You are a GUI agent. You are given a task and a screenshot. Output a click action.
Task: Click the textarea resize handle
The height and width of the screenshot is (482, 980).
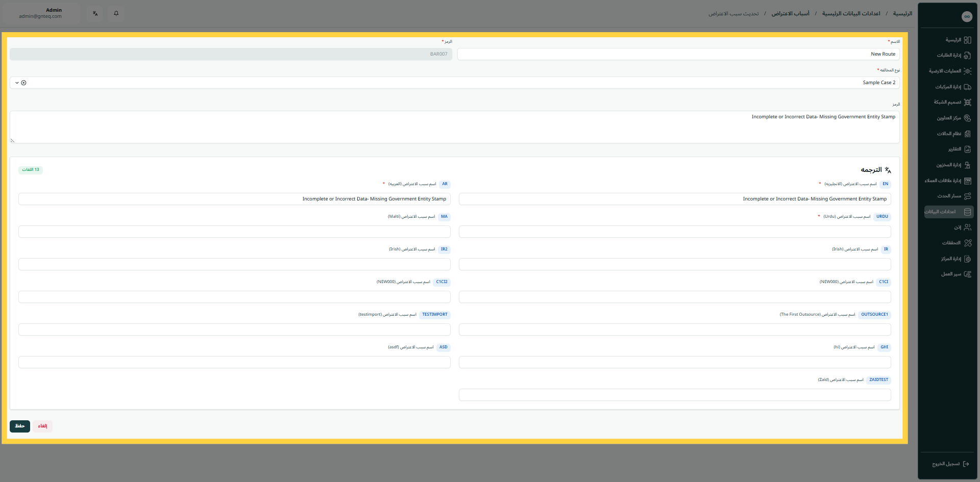point(12,141)
